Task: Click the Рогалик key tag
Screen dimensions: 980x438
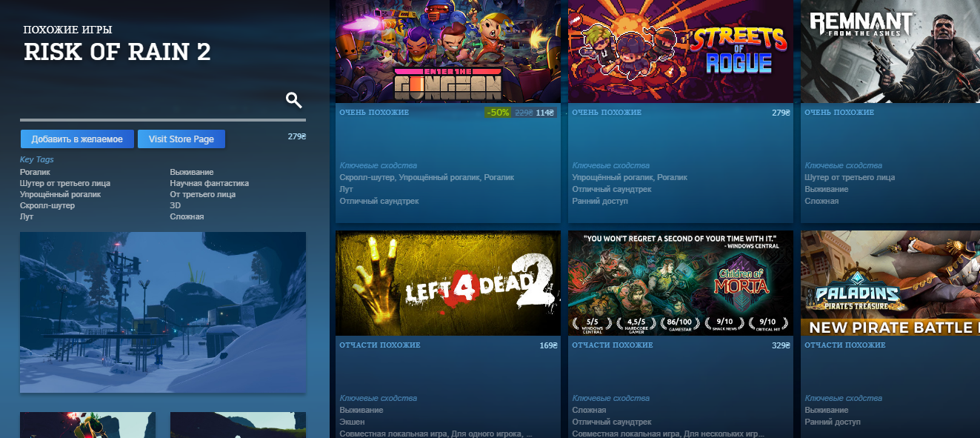Action: pos(35,172)
